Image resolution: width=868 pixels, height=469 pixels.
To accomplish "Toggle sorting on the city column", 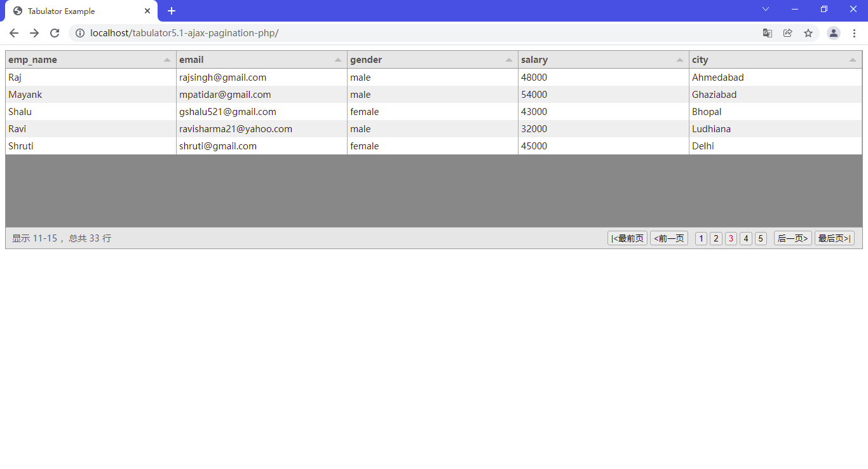I will (853, 59).
